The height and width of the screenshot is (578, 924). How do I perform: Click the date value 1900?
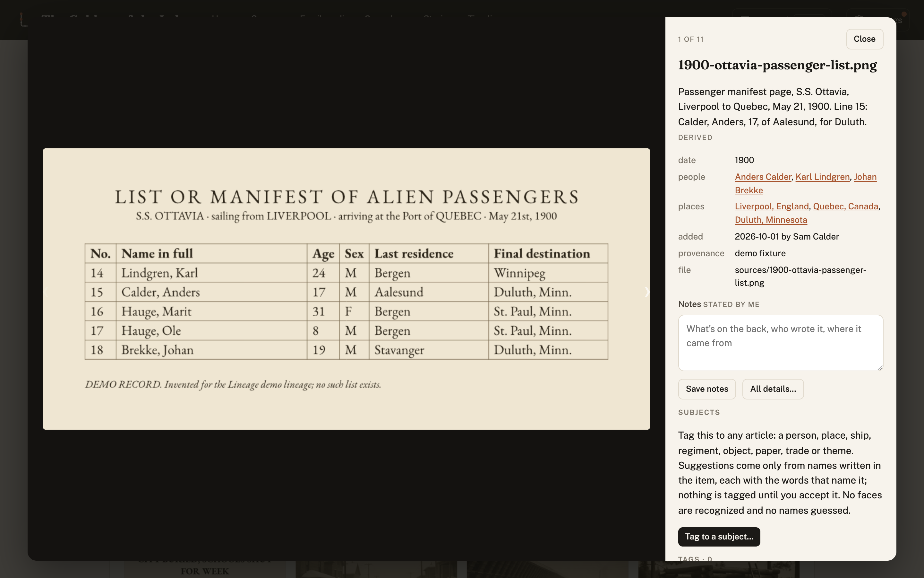tap(744, 160)
